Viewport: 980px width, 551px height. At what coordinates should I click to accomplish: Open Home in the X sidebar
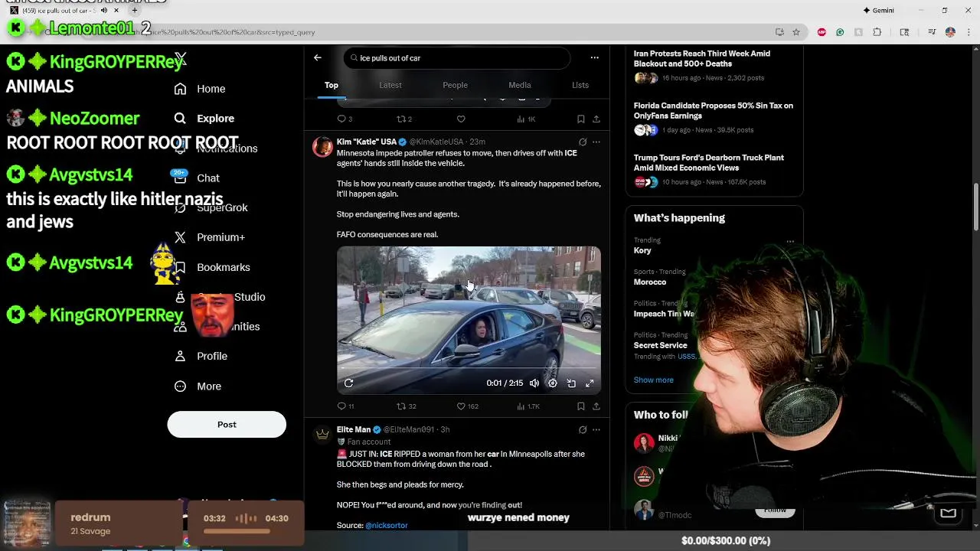pyautogui.click(x=200, y=89)
